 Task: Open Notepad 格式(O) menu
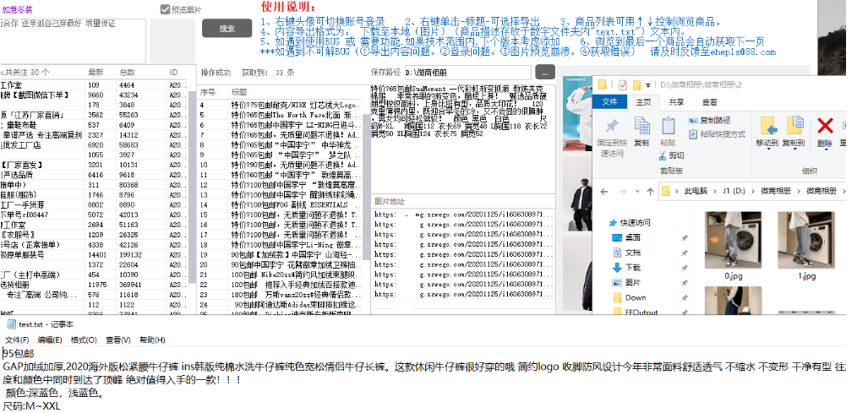click(84, 340)
